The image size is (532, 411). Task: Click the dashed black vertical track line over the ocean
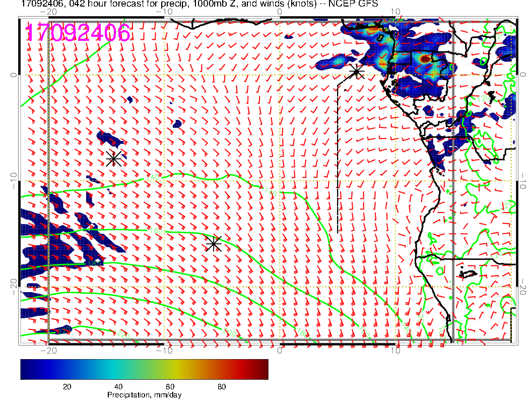338,159
